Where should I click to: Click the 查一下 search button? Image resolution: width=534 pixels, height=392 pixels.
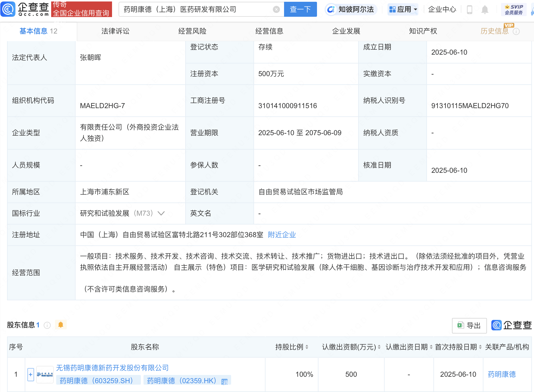click(300, 9)
